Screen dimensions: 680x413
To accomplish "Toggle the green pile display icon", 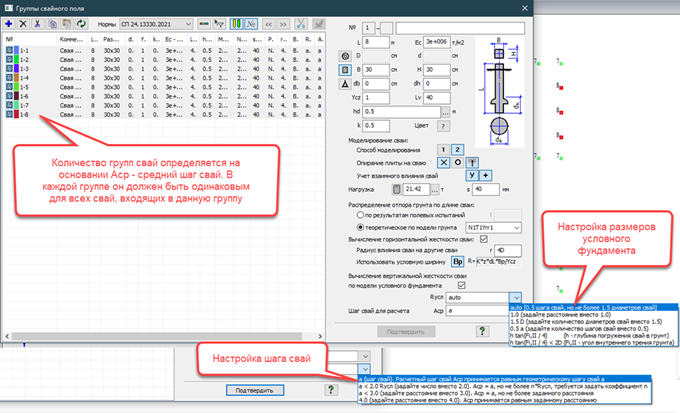I will (x=236, y=24).
